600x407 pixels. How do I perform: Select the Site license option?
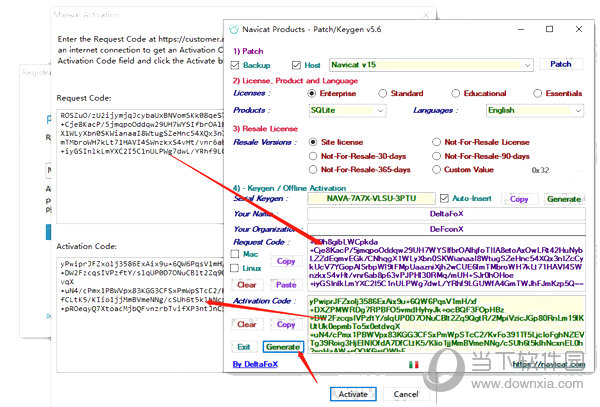(313, 142)
